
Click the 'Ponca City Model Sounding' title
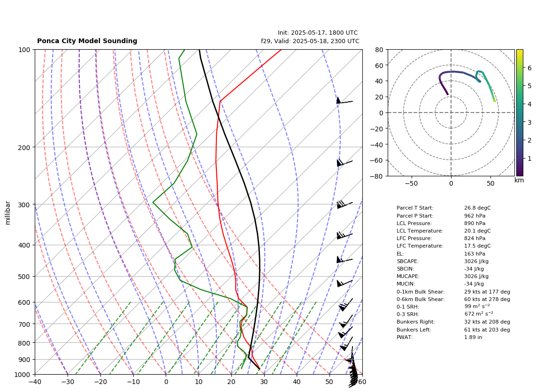(x=87, y=41)
